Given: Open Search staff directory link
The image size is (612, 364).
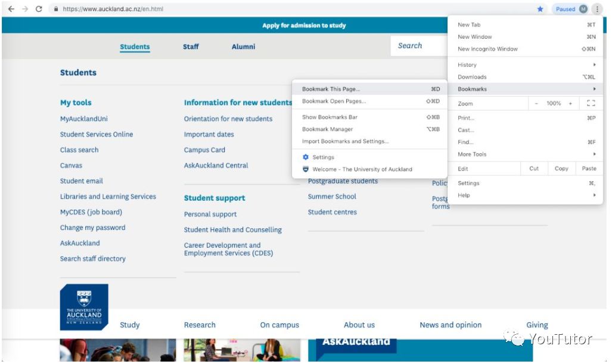Looking at the screenshot, I should (x=93, y=259).
